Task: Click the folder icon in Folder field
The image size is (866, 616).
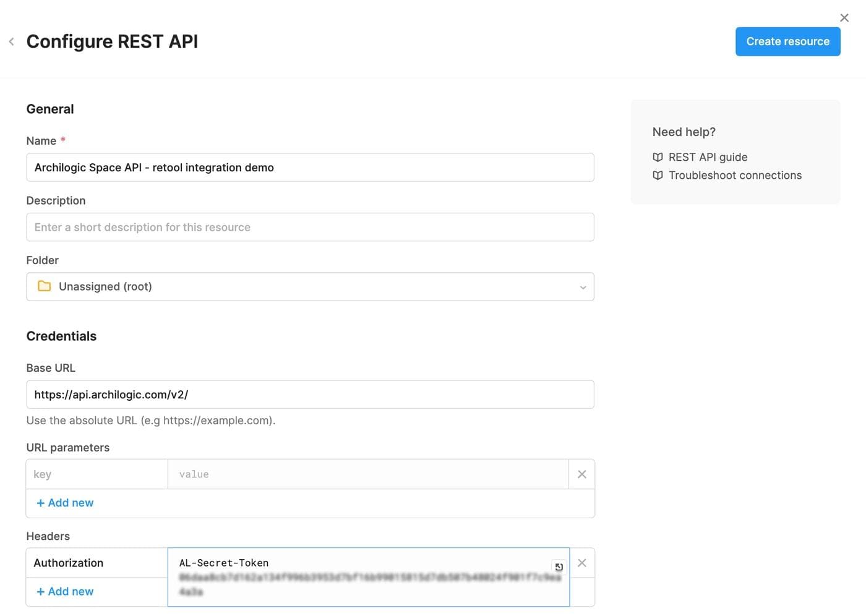Action: tap(45, 286)
